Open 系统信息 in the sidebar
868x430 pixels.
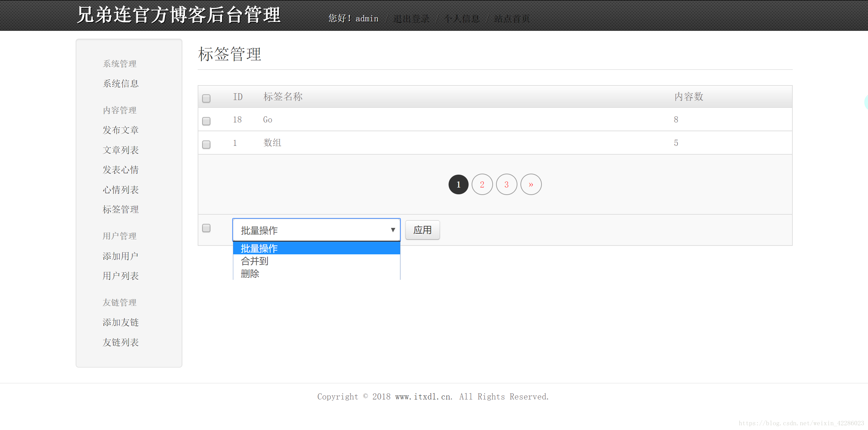tap(121, 83)
